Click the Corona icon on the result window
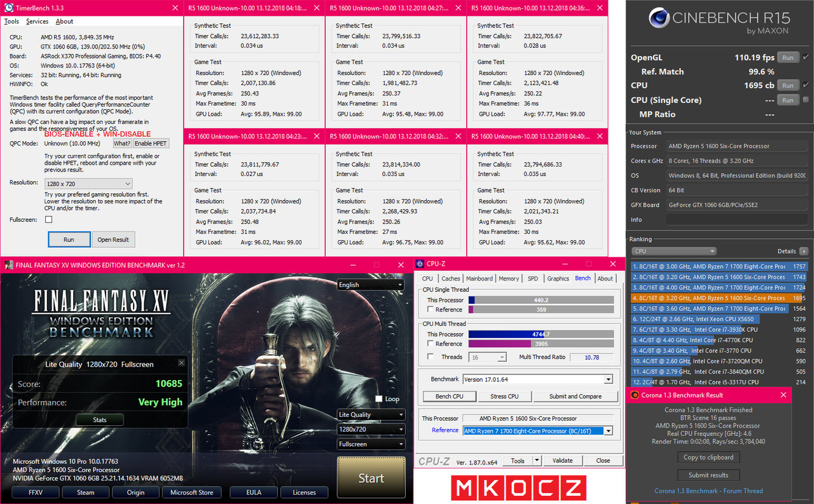Screen dimensions: 814x504 click(634, 395)
